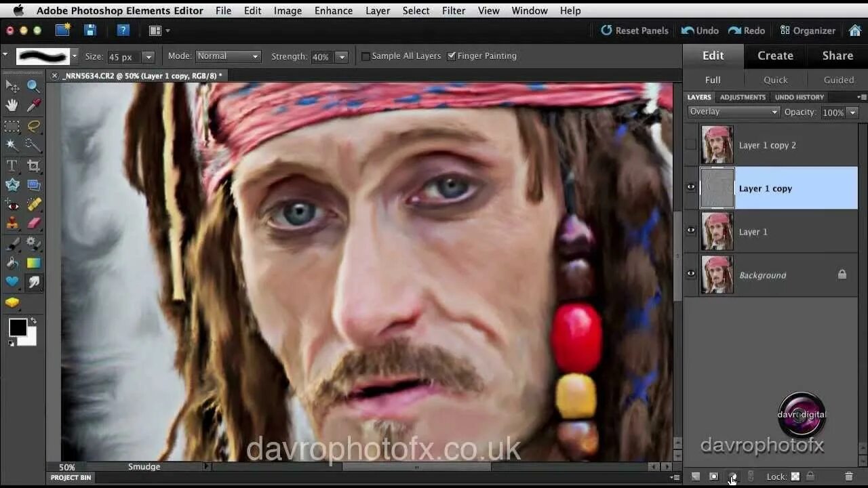Screen dimensions: 868x488
Task: Enable Sample All Layers checkbox
Action: 366,56
